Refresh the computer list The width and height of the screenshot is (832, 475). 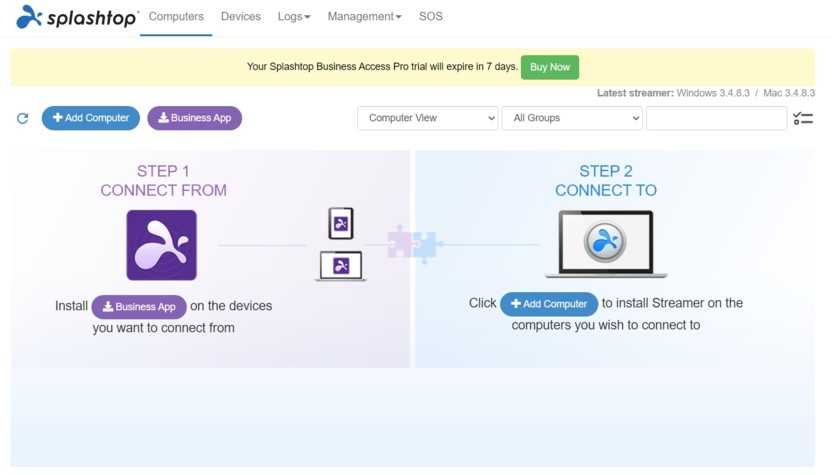tap(23, 119)
